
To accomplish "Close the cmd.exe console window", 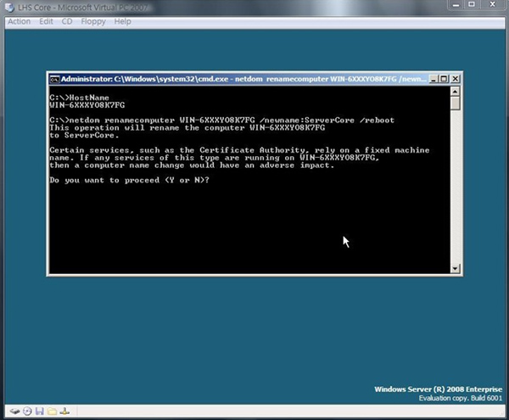I will (452, 81).
